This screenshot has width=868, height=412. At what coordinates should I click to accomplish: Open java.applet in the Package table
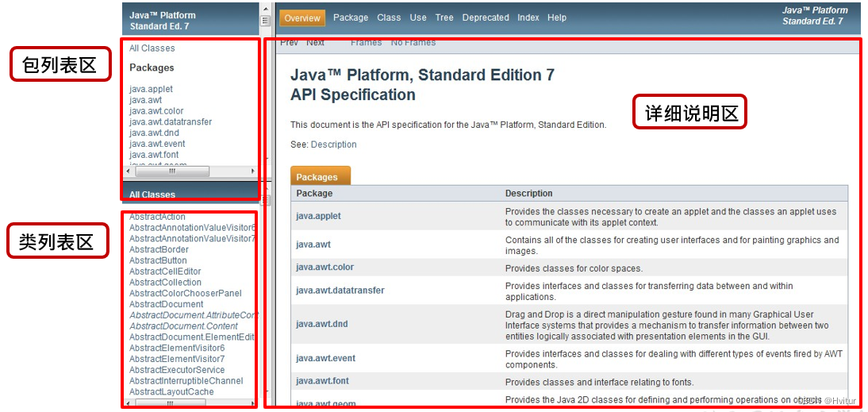(318, 216)
